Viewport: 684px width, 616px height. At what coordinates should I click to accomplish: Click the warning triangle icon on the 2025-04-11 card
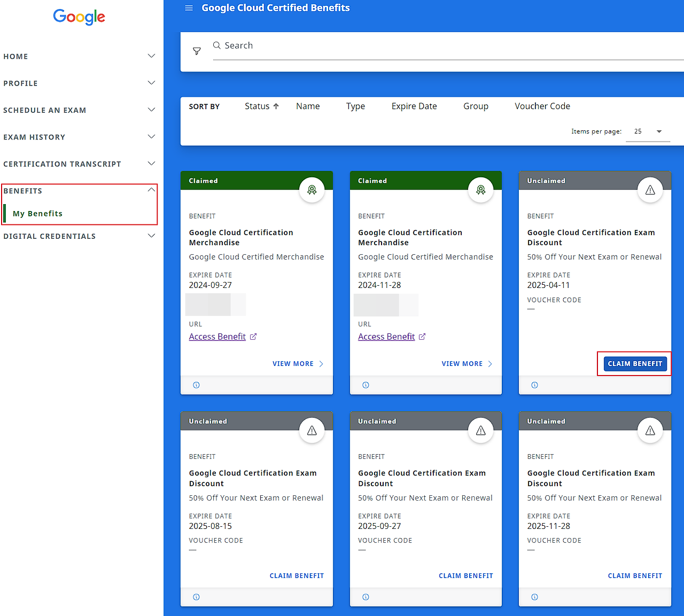pyautogui.click(x=650, y=190)
